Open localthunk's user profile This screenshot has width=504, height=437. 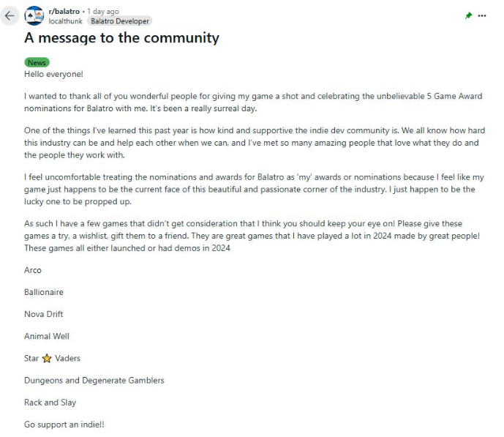pyautogui.click(x=66, y=21)
